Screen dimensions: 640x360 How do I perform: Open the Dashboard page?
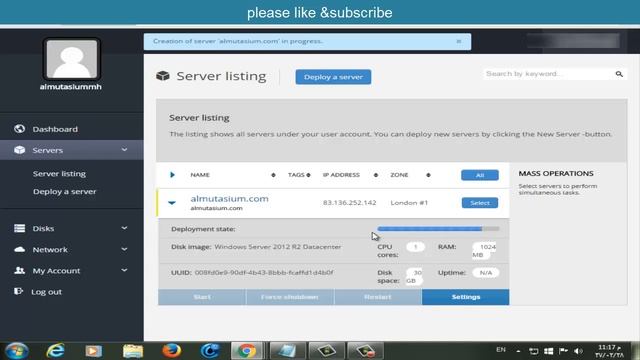tap(55, 129)
